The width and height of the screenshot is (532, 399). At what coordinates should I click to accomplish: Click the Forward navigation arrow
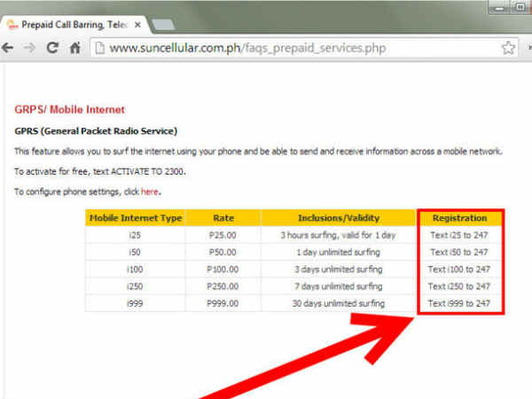pyautogui.click(x=32, y=47)
